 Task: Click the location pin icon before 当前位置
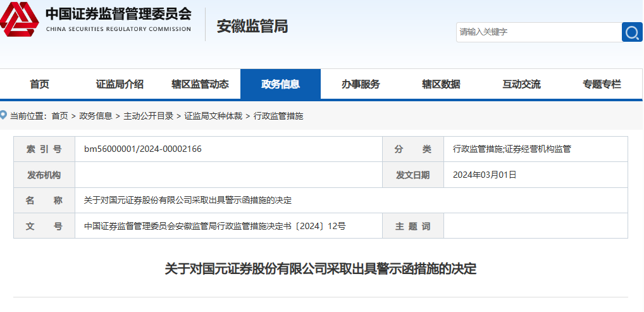click(x=3, y=115)
